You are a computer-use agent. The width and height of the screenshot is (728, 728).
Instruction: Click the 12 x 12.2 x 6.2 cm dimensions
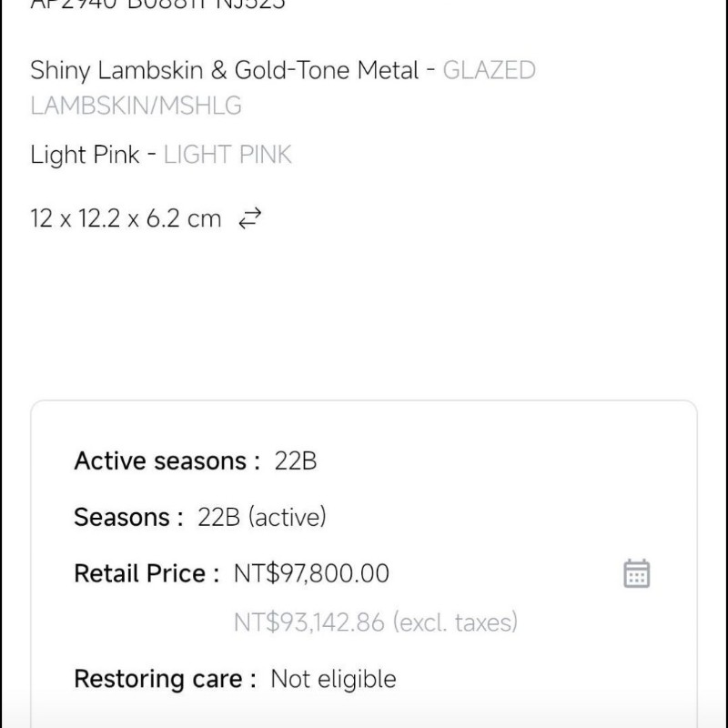coord(126,218)
